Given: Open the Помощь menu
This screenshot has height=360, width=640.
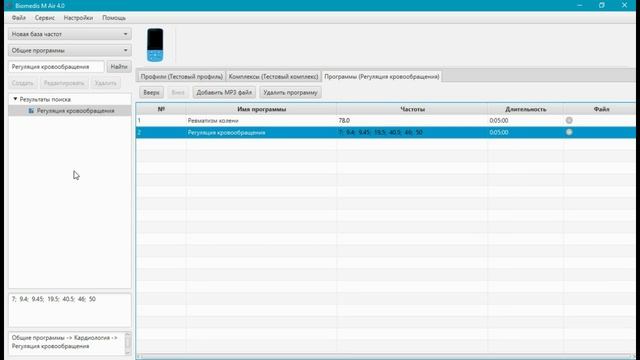Looking at the screenshot, I should tap(114, 18).
